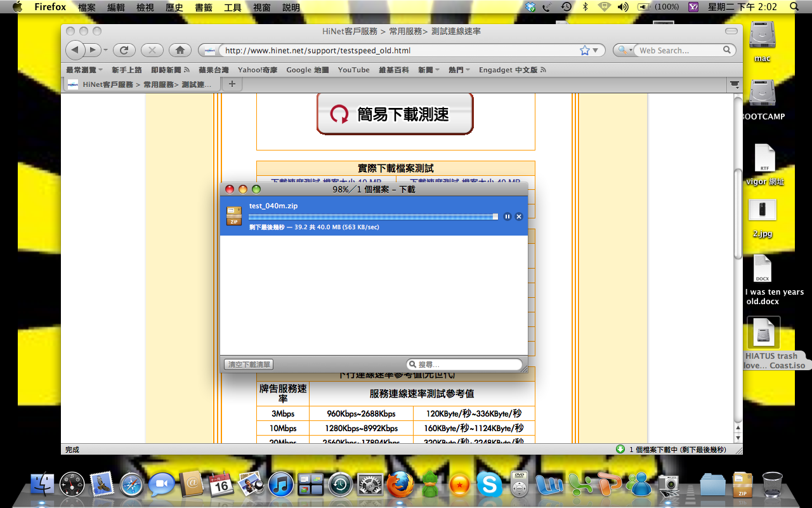812x508 pixels.
Task: Open the 蘋果台灣 bookmark
Action: [x=214, y=70]
